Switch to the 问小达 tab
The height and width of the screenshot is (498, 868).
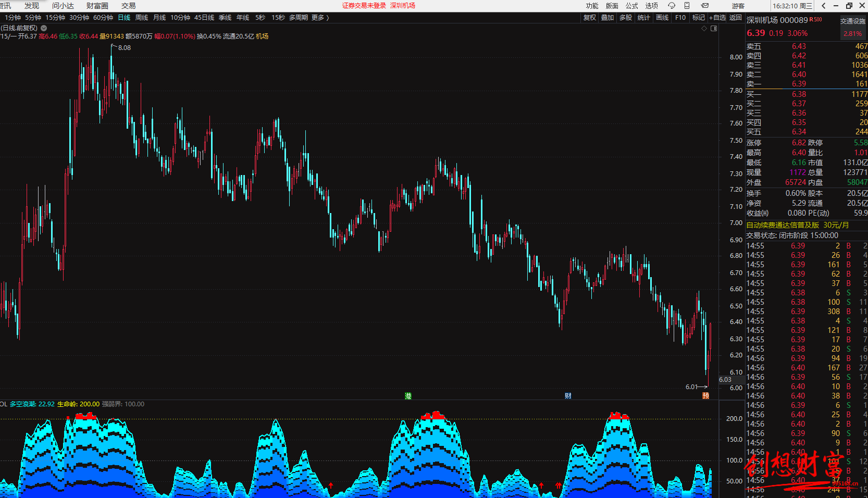click(x=63, y=6)
